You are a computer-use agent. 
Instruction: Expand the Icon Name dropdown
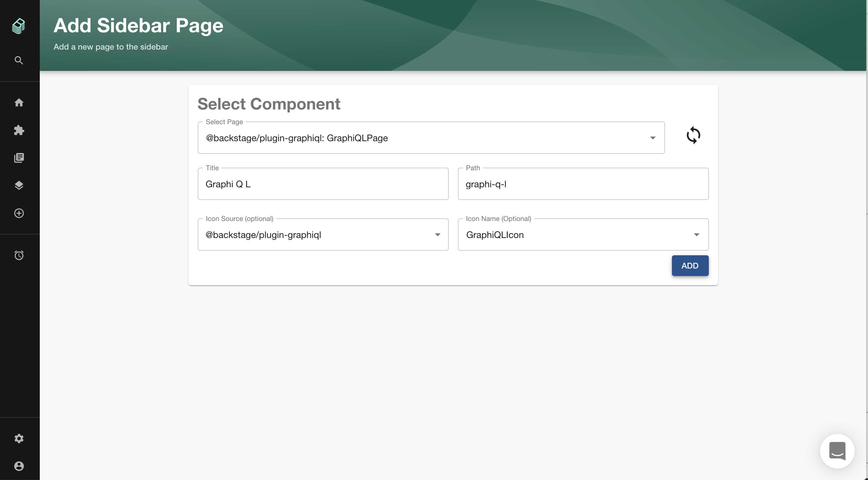point(583,235)
